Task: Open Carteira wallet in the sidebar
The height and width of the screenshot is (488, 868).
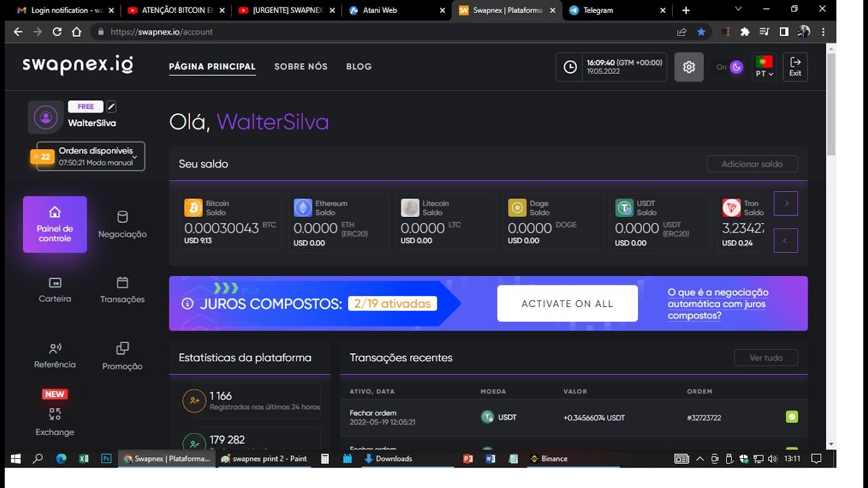Action: tap(55, 290)
